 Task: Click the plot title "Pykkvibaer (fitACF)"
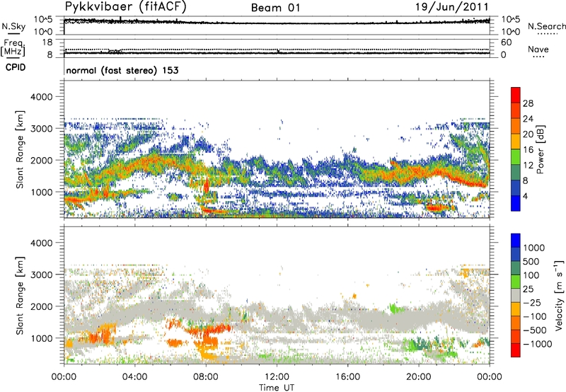click(x=125, y=7)
